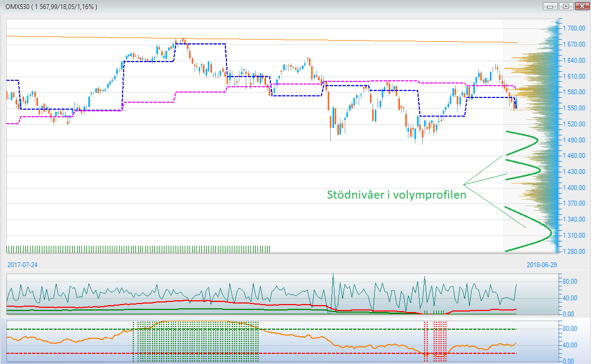This screenshot has height=364, width=591.
Task: Click the 1 670,00 price axis label
Action: 574,44
